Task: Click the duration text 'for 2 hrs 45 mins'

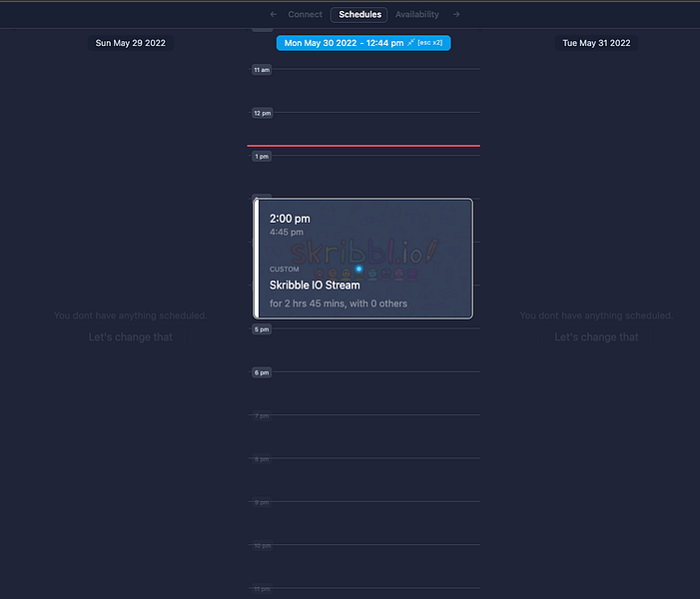Action: click(308, 303)
